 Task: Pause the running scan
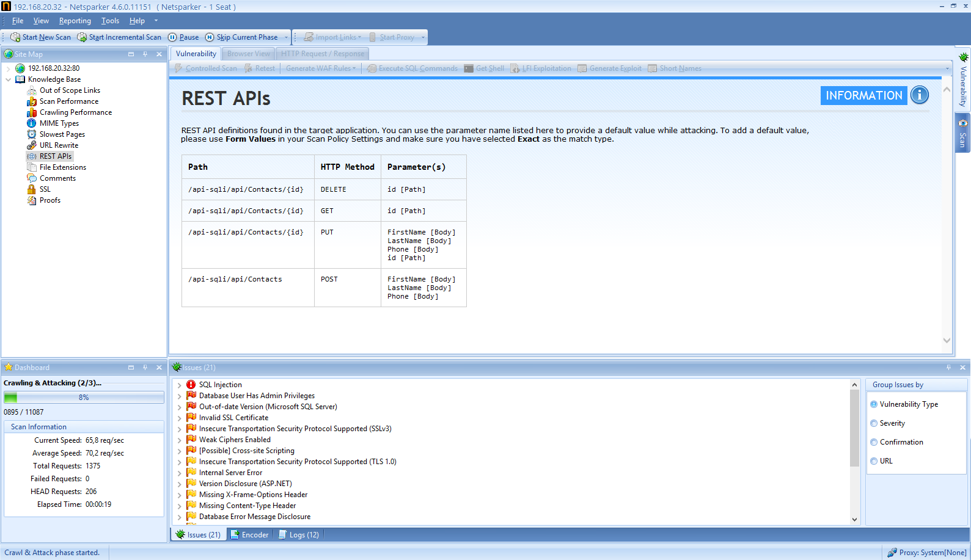point(183,37)
